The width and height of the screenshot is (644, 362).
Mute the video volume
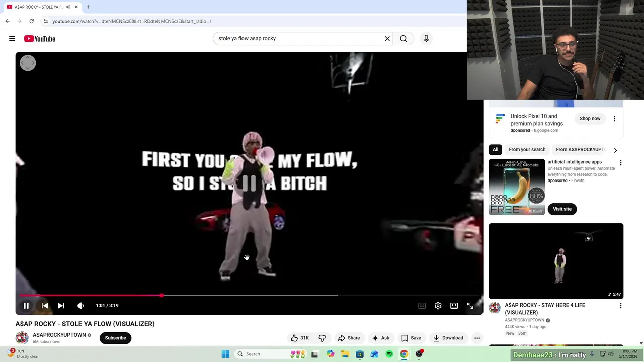tap(80, 306)
